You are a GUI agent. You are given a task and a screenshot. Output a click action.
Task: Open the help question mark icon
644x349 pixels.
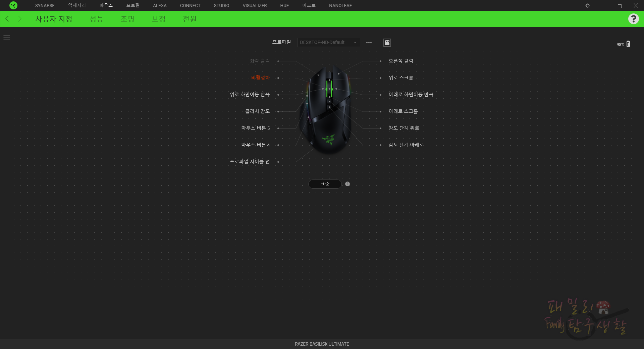[x=633, y=19]
